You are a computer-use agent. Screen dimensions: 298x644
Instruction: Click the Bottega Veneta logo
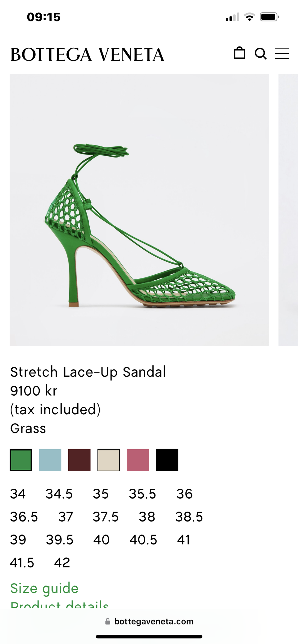coord(87,55)
